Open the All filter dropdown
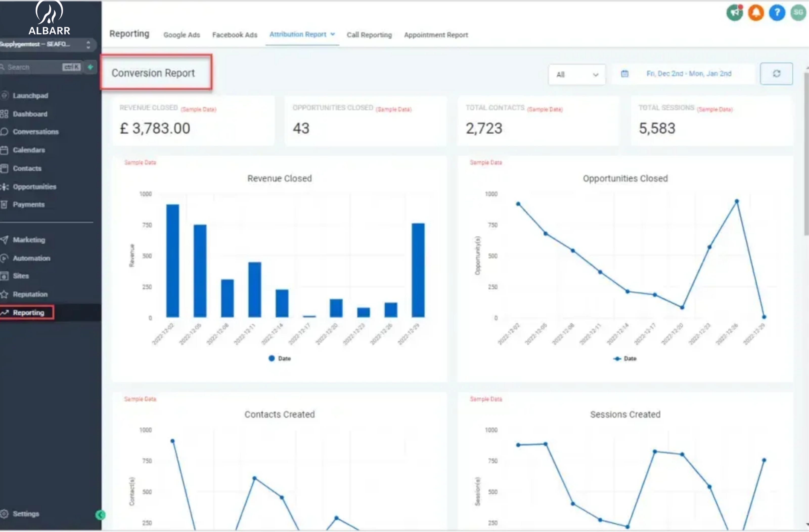This screenshot has width=809, height=532. point(576,75)
